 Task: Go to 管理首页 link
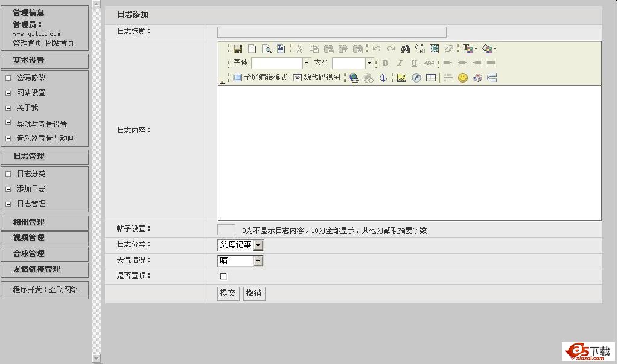pos(27,43)
